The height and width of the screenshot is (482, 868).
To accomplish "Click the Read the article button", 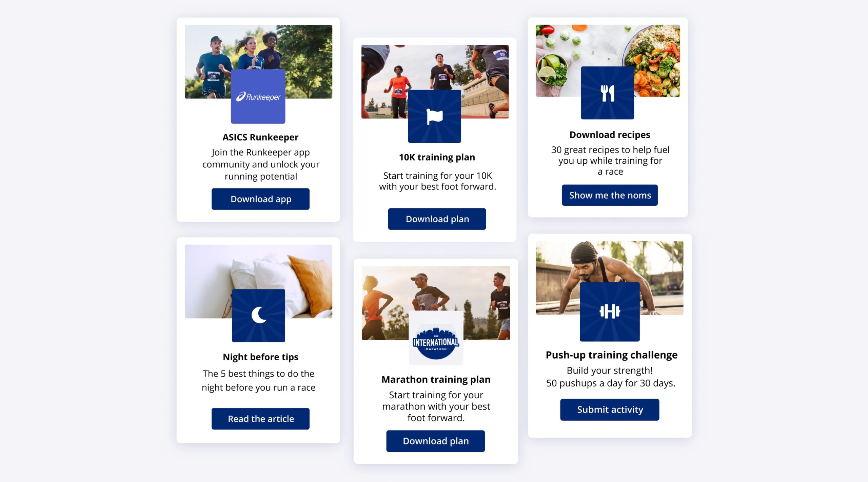I will point(260,419).
